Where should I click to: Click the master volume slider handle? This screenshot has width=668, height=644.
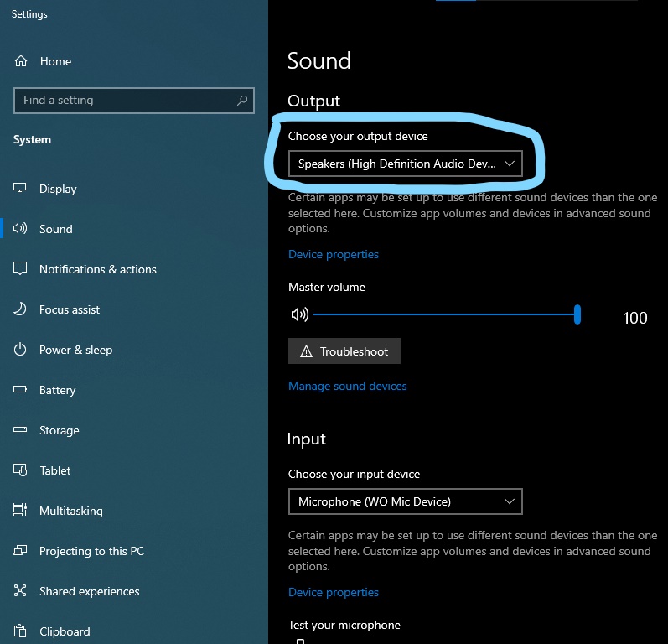tap(577, 314)
